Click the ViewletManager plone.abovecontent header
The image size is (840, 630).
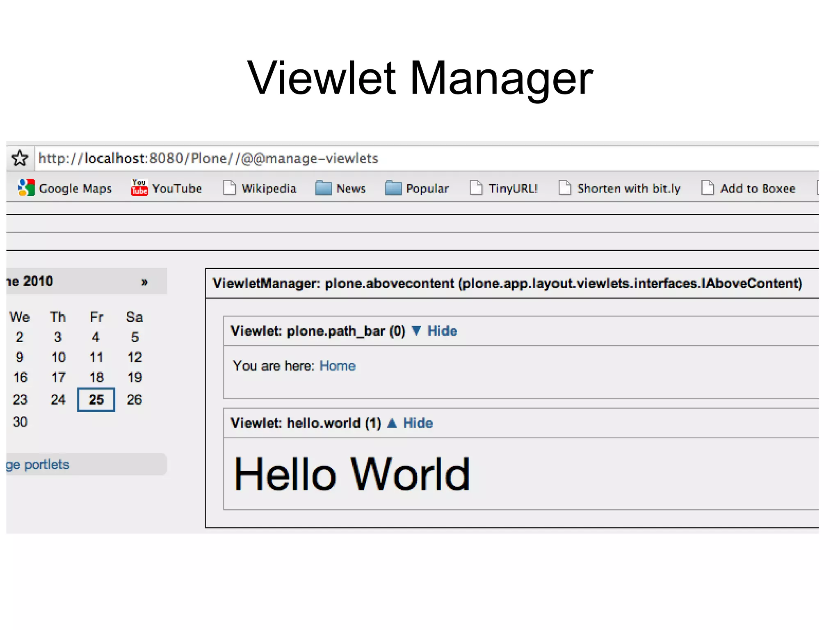click(507, 283)
